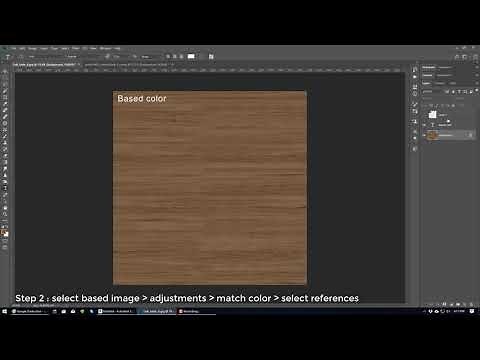This screenshot has width=480, height=360.
Task: Select the highlighted Horizontal Type tool
Action: click(5, 188)
